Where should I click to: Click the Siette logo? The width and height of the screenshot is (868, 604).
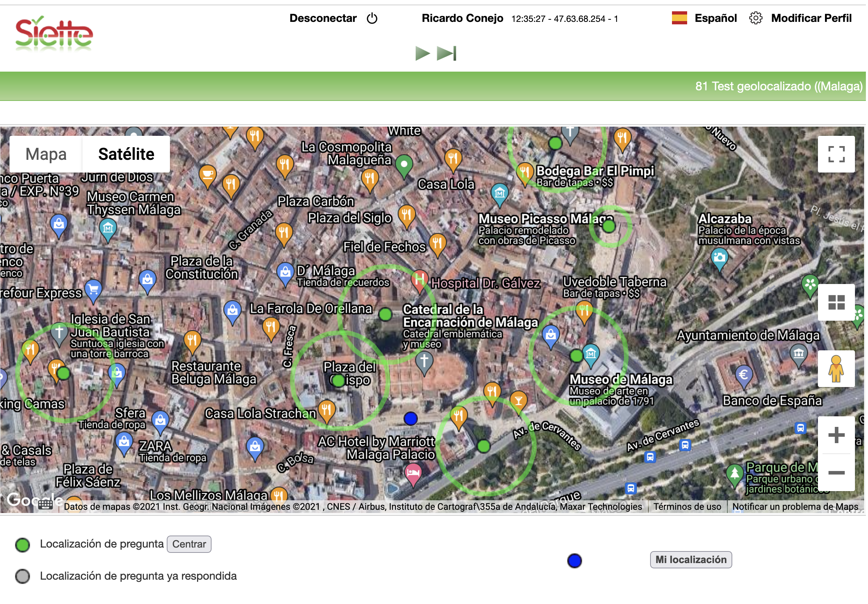[x=54, y=34]
